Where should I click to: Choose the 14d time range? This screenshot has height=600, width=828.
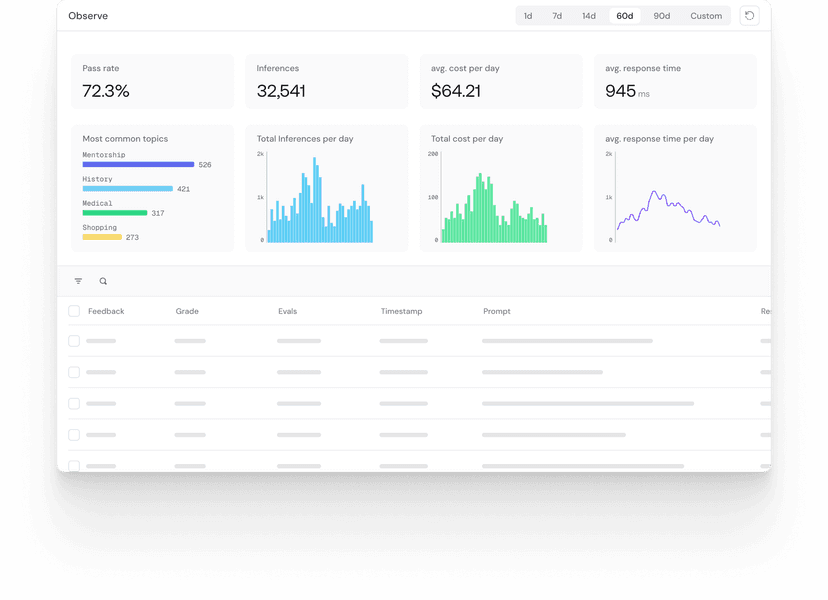pos(589,16)
